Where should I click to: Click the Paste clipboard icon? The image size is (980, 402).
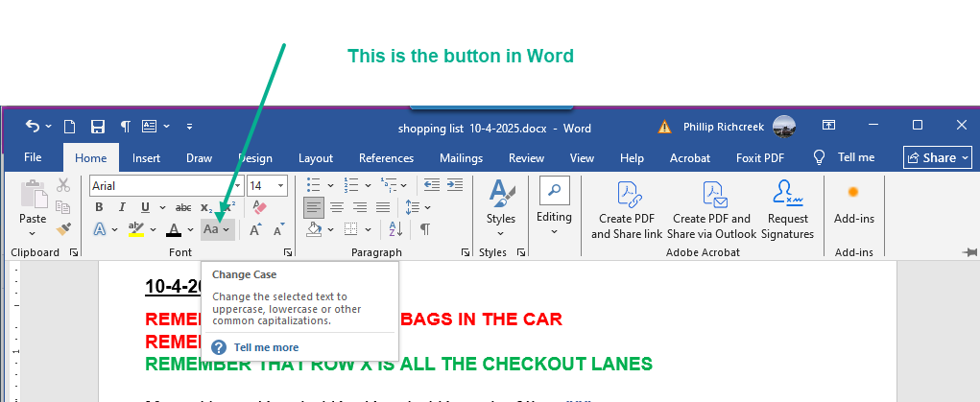click(34, 194)
